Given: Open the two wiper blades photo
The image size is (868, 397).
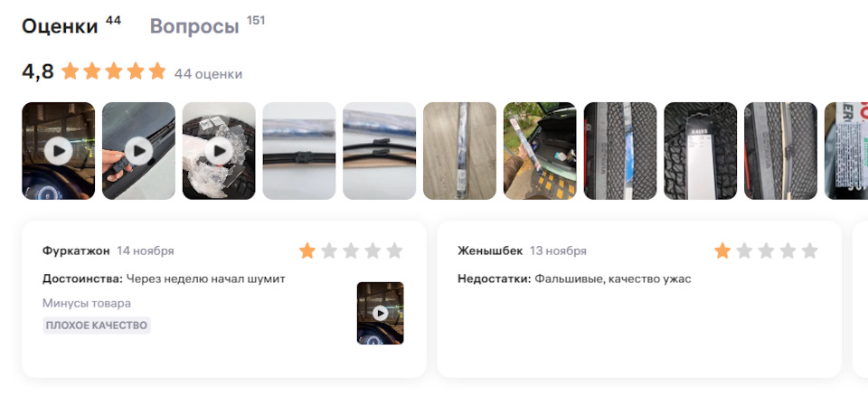Looking at the screenshot, I should [x=379, y=151].
